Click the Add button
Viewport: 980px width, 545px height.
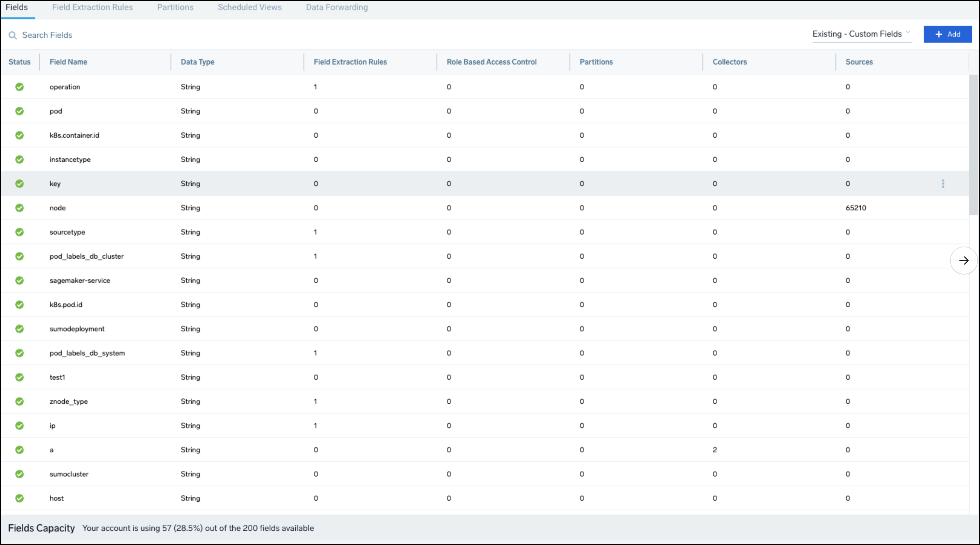pyautogui.click(x=948, y=34)
